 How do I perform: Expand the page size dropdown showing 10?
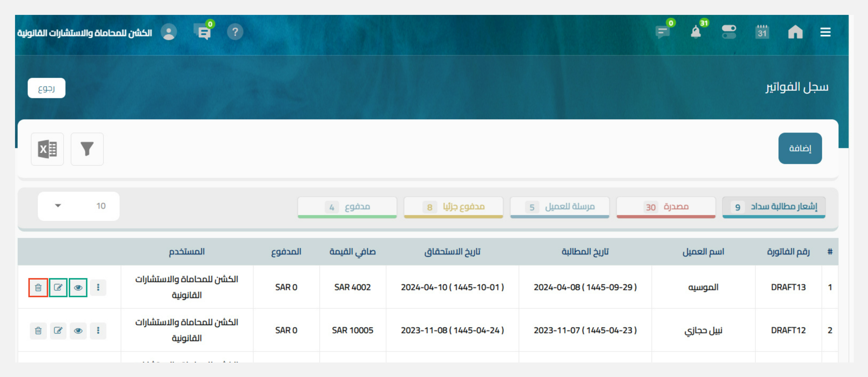click(79, 206)
